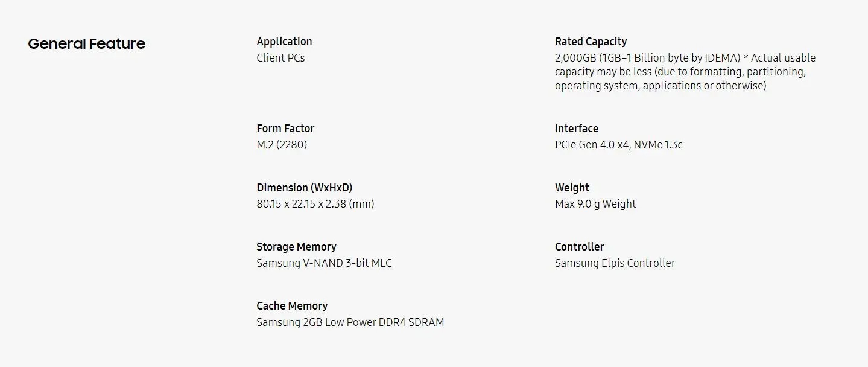This screenshot has height=367, width=868.
Task: Click the 2,000GB capacity description text
Action: (x=685, y=72)
